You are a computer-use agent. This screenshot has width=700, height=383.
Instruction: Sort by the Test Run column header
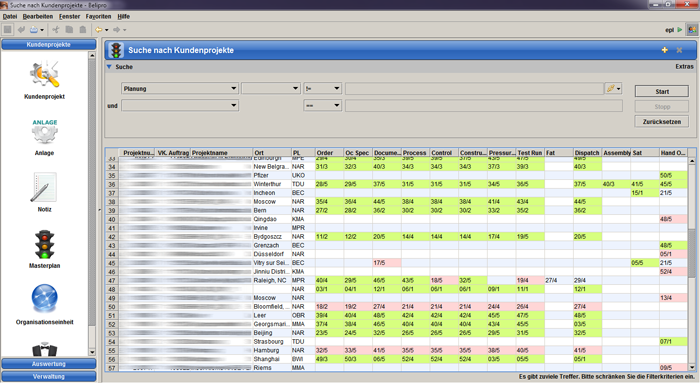click(x=530, y=153)
